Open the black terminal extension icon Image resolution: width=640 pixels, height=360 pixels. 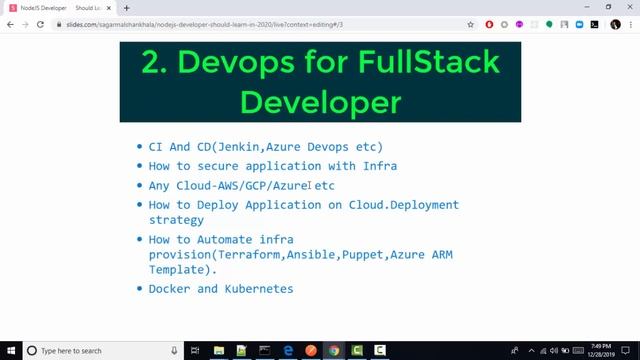595,24
